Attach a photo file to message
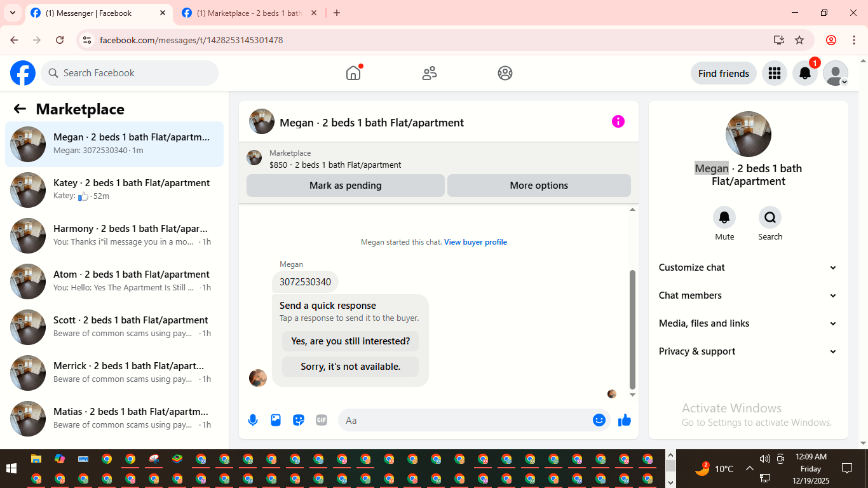 pyautogui.click(x=276, y=420)
